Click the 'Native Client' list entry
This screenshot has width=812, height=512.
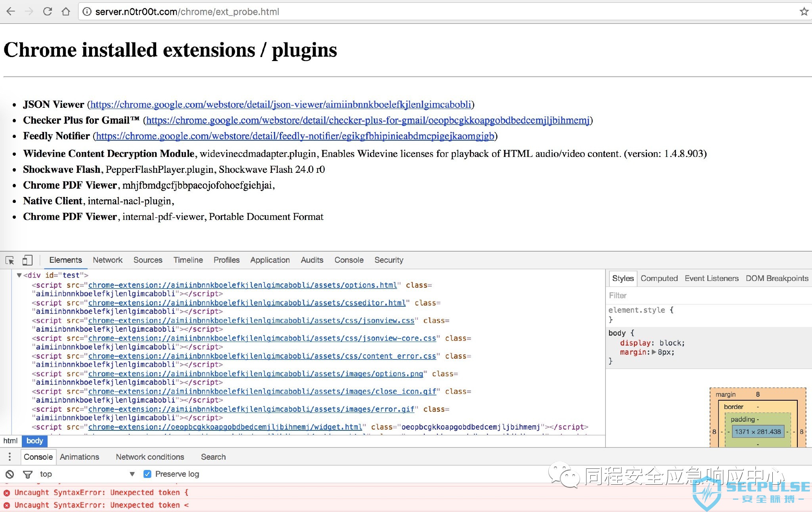pyautogui.click(x=98, y=201)
